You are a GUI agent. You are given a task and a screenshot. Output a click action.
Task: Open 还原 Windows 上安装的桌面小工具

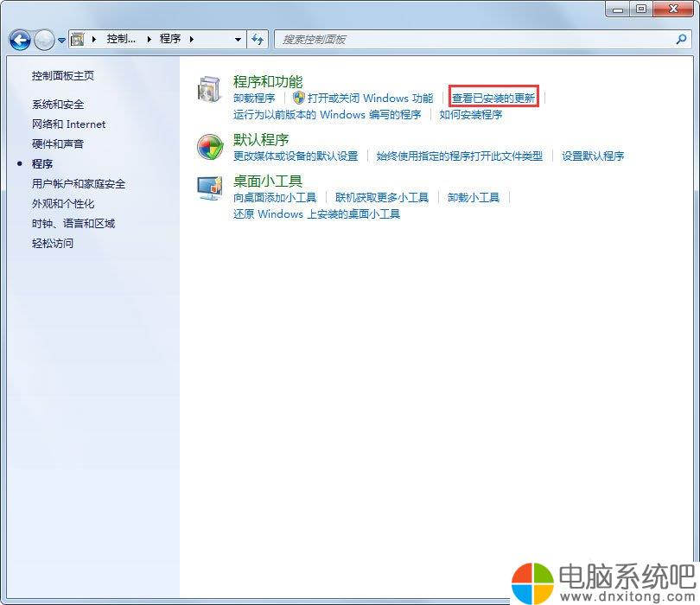click(316, 213)
